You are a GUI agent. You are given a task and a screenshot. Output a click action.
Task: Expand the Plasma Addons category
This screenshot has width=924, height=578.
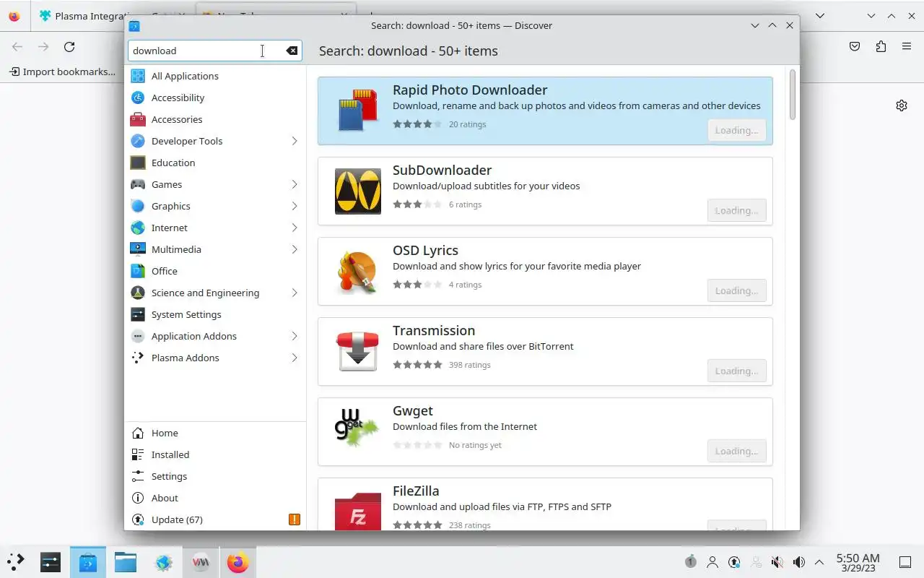[295, 358]
